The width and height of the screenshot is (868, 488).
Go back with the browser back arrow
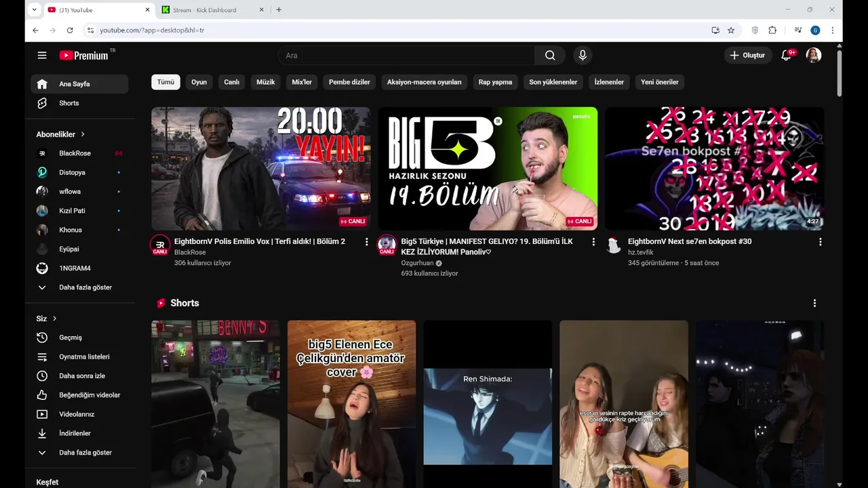click(35, 30)
